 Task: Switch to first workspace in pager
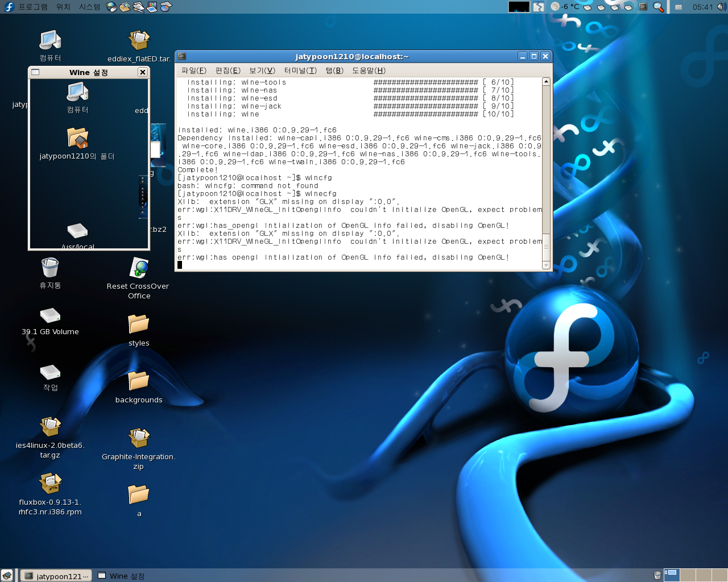tap(672, 576)
